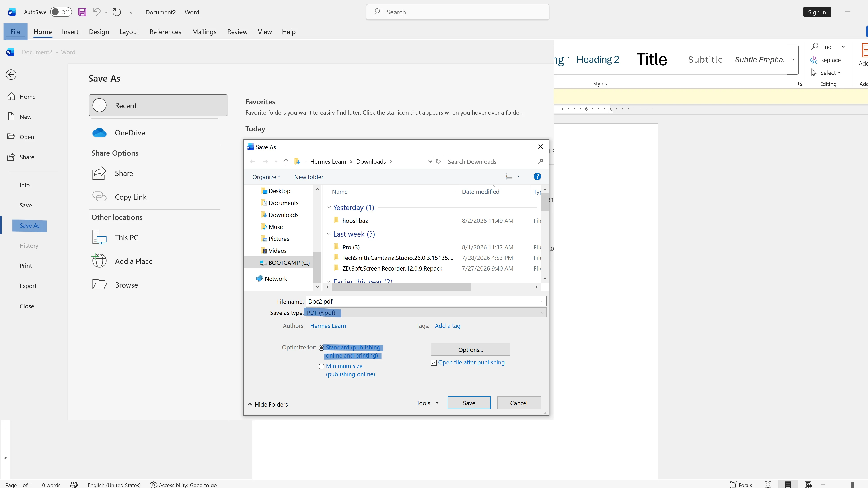Select Print in backstage menu
The height and width of the screenshot is (488, 868).
(26, 266)
